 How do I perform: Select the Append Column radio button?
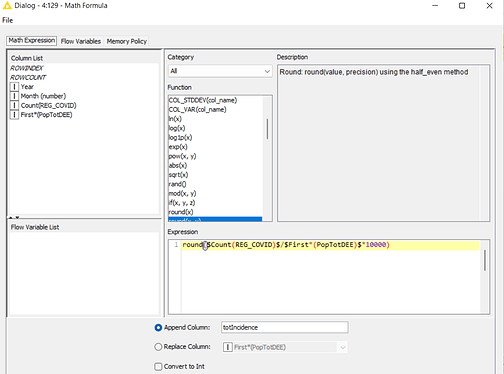158,328
